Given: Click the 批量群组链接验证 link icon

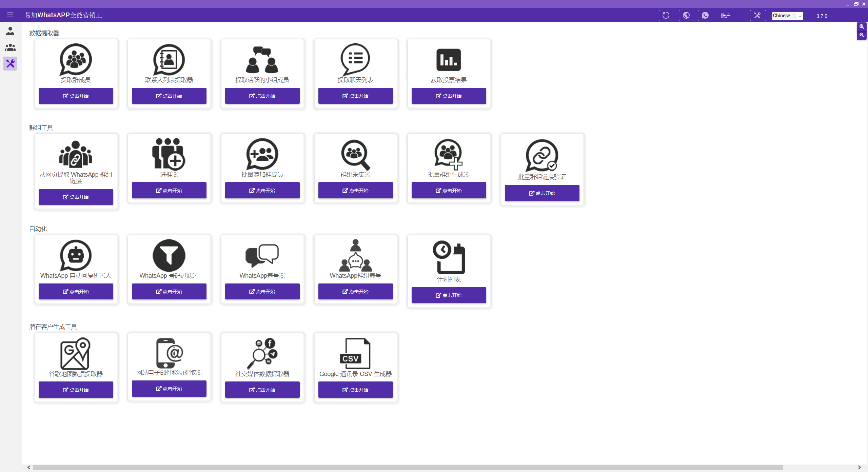Looking at the screenshot, I should [x=542, y=155].
